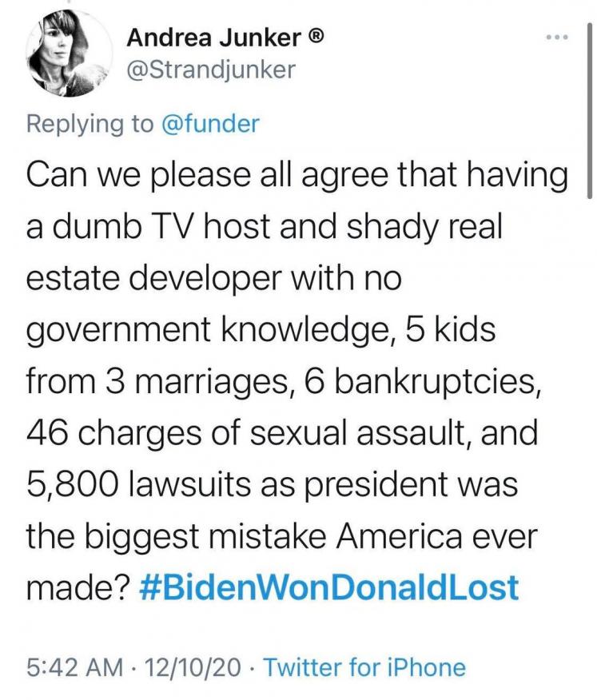Click the phrase 'government knowledge'
This screenshot has width=597, height=700.
click(x=208, y=329)
